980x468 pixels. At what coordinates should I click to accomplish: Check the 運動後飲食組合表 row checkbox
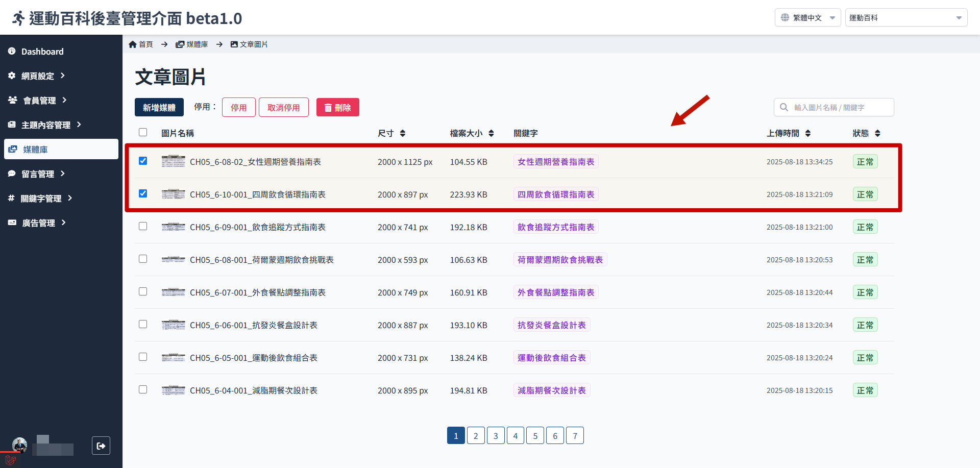(143, 357)
